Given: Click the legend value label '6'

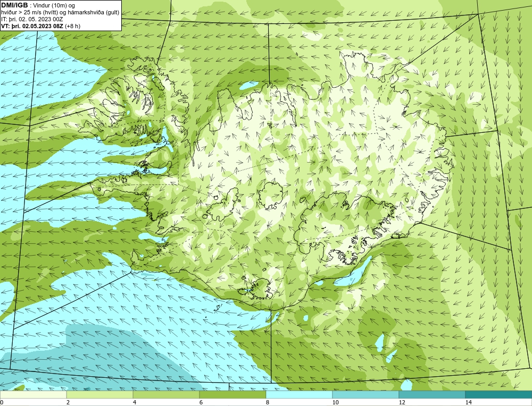Looking at the screenshot, I should tap(201, 402).
